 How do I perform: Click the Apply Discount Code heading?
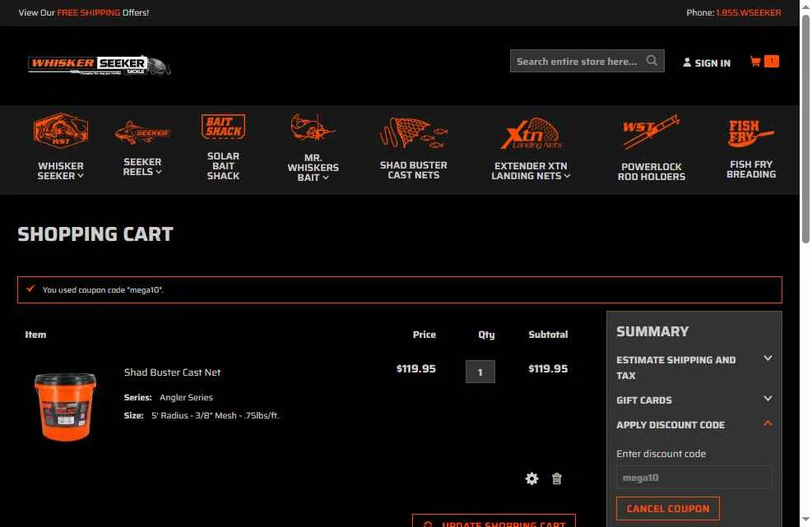click(x=670, y=425)
